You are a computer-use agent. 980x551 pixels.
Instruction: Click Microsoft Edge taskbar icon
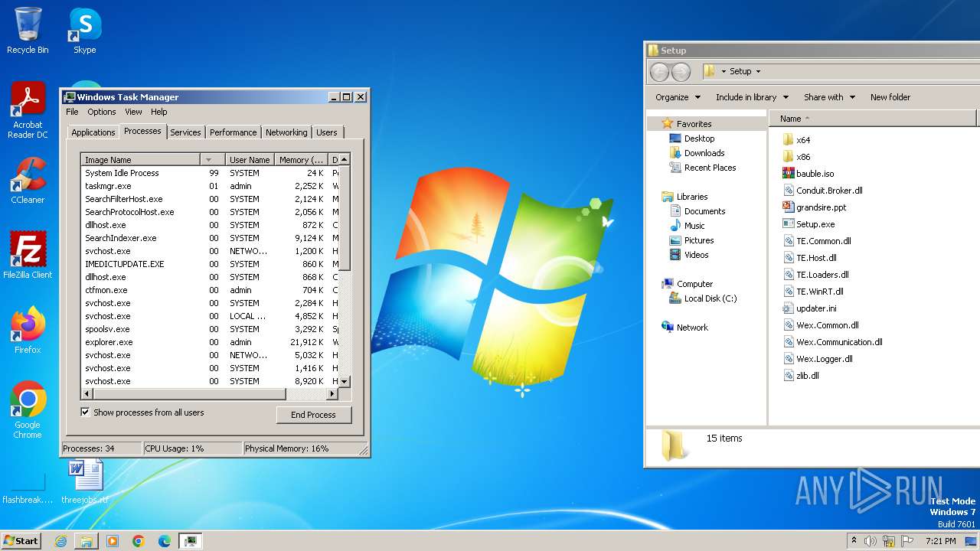pyautogui.click(x=165, y=541)
